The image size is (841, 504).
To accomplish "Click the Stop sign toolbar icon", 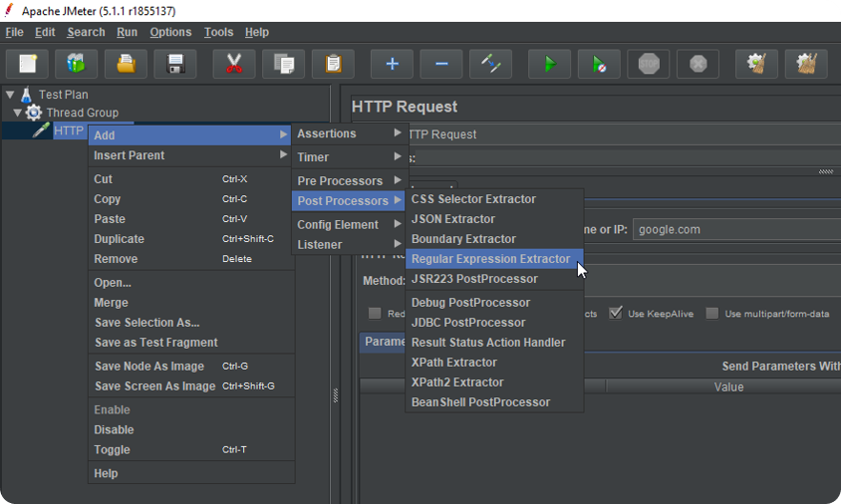I will tap(649, 64).
